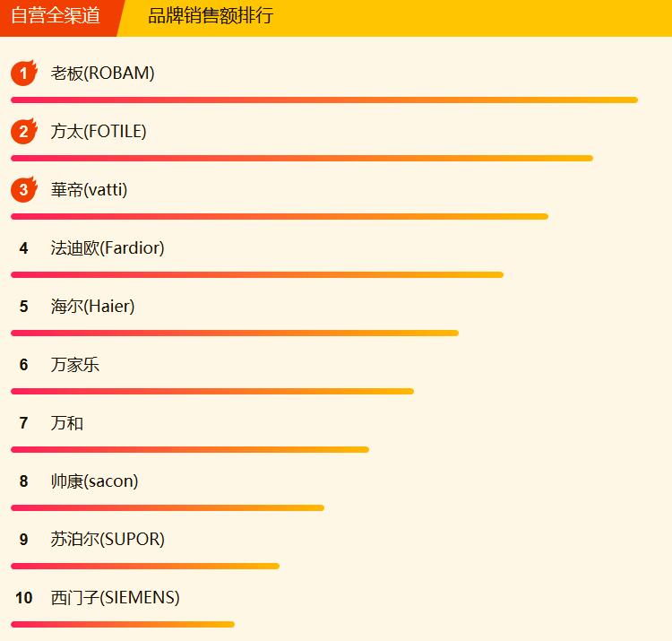Screen dimensions: 672x641
Task: Select the 品牌销售额排行 tab
Action: [211, 16]
